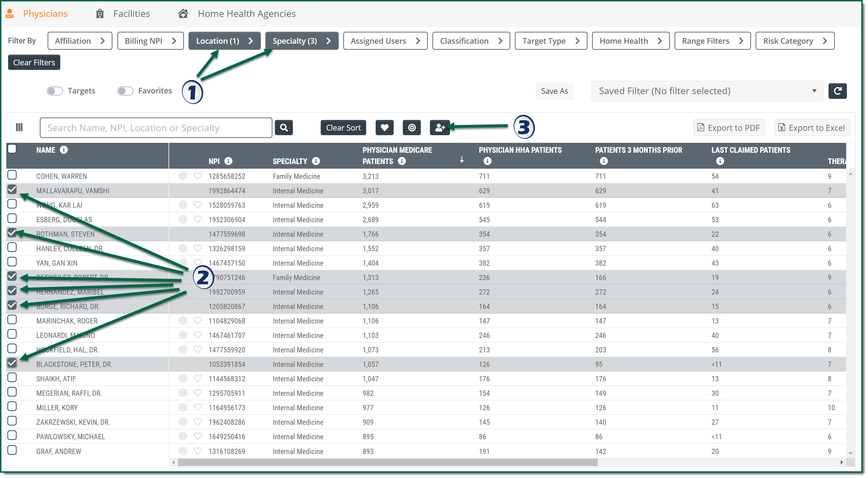Click the heart favorites toolbar button

(384, 128)
